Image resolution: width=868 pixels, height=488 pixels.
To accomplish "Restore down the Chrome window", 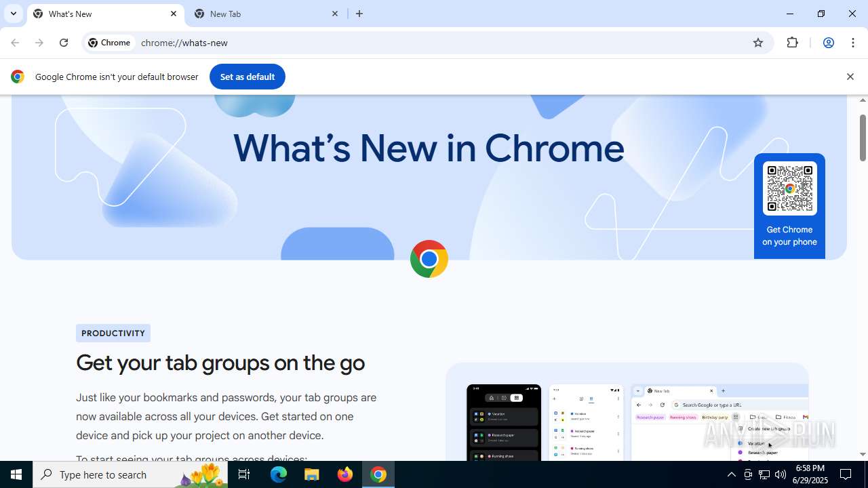I will pyautogui.click(x=821, y=14).
